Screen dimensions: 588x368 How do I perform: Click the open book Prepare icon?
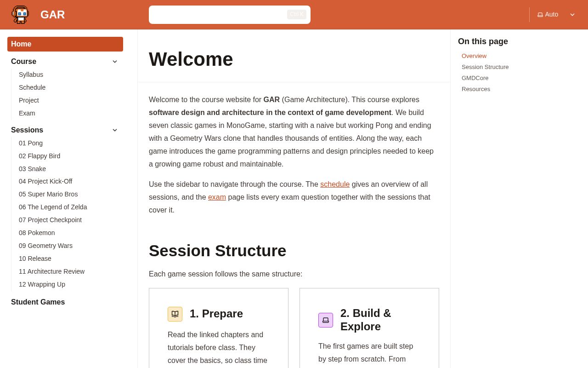(x=175, y=314)
